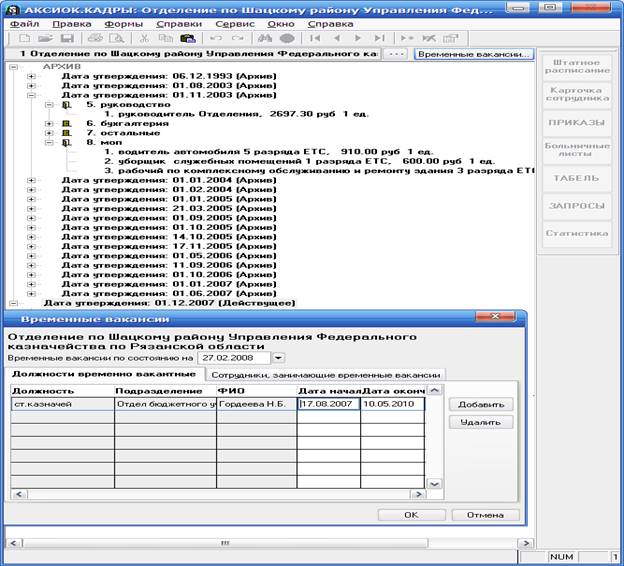Click the Cut scissors toolbar icon
The width and height of the screenshot is (624, 566).
144,37
